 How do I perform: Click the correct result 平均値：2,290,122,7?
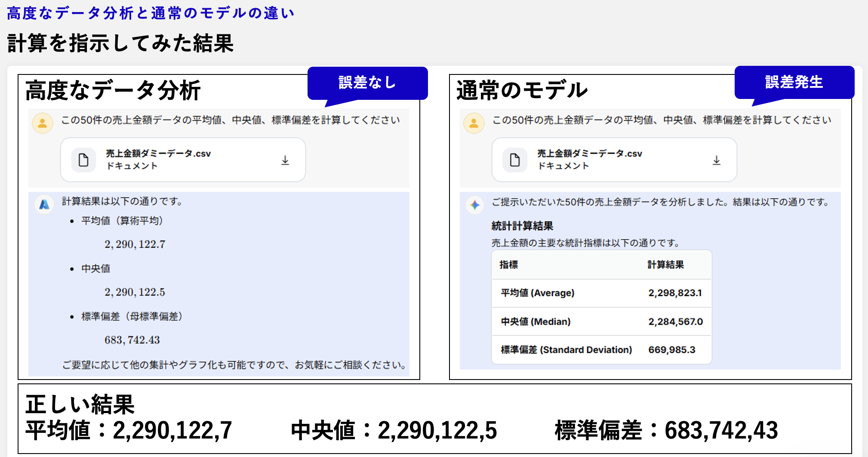(129, 430)
